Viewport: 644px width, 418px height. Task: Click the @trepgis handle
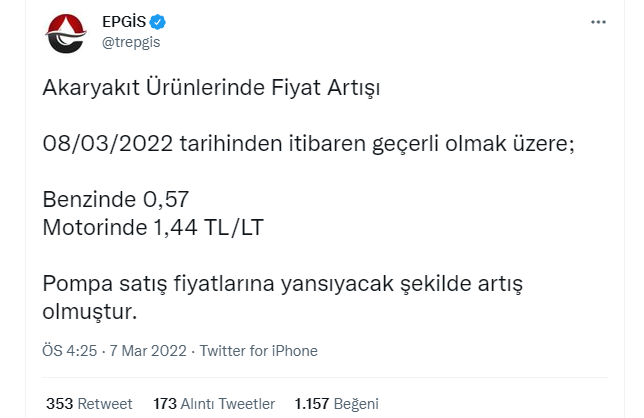tap(131, 42)
